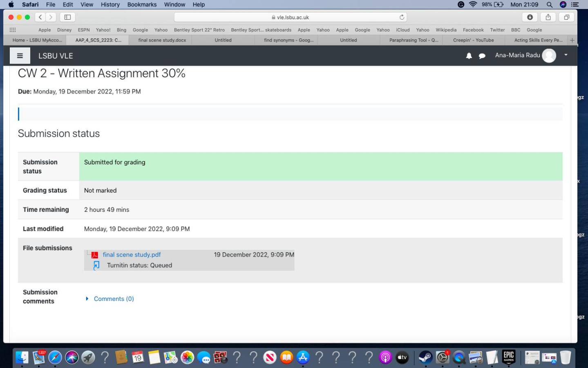The width and height of the screenshot is (588, 368).
Task: Switch to final scene study.docx tab
Action: coord(162,40)
